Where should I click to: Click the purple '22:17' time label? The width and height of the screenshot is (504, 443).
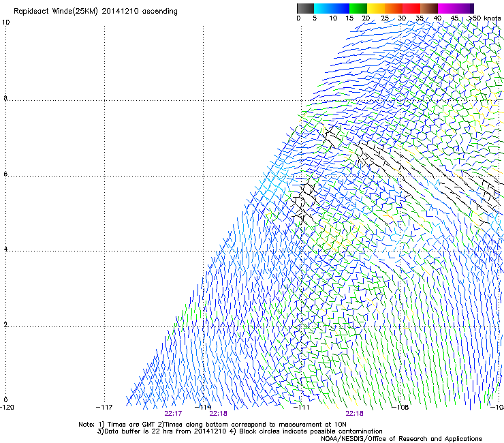point(173,414)
